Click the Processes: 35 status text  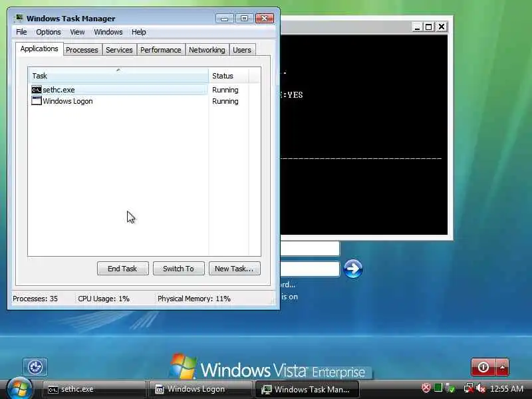click(35, 299)
